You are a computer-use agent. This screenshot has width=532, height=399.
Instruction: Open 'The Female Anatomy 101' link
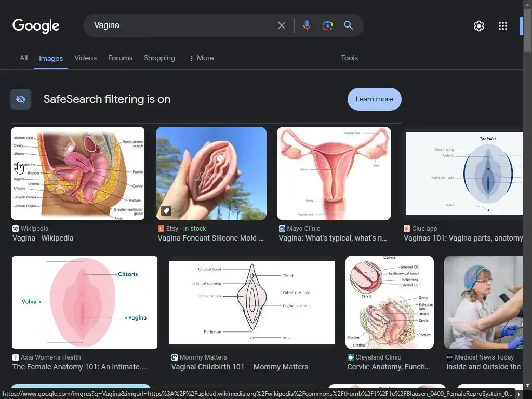point(80,367)
